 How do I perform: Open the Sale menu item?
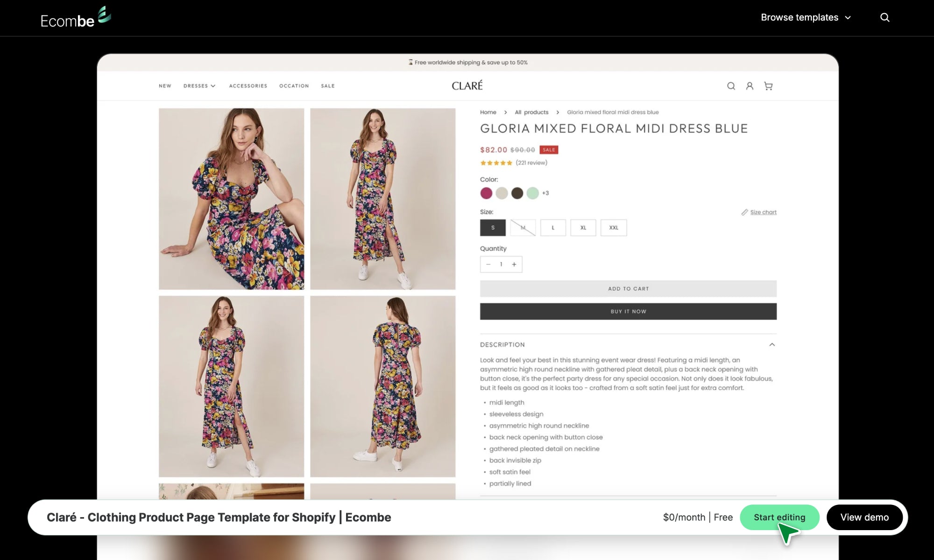(328, 86)
